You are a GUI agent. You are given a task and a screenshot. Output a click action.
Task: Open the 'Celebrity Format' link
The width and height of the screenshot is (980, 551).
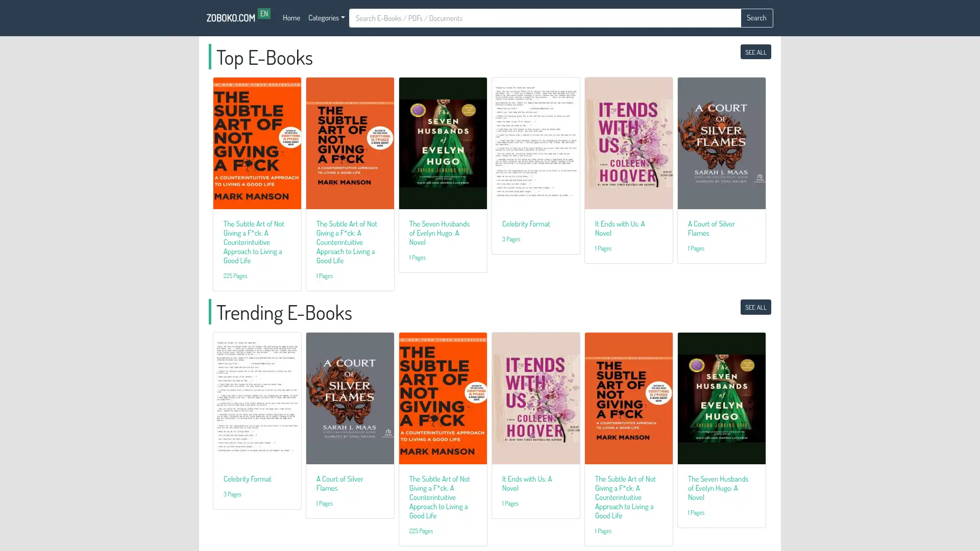click(526, 223)
